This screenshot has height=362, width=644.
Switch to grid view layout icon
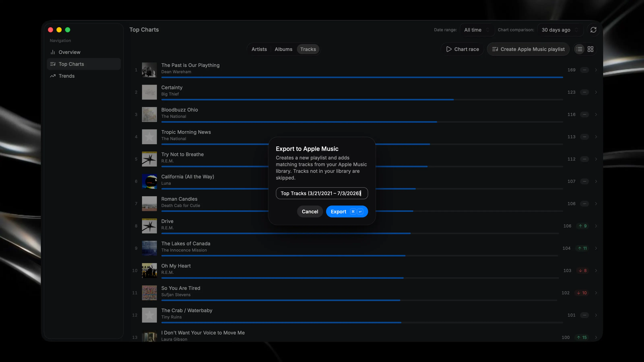pos(590,49)
